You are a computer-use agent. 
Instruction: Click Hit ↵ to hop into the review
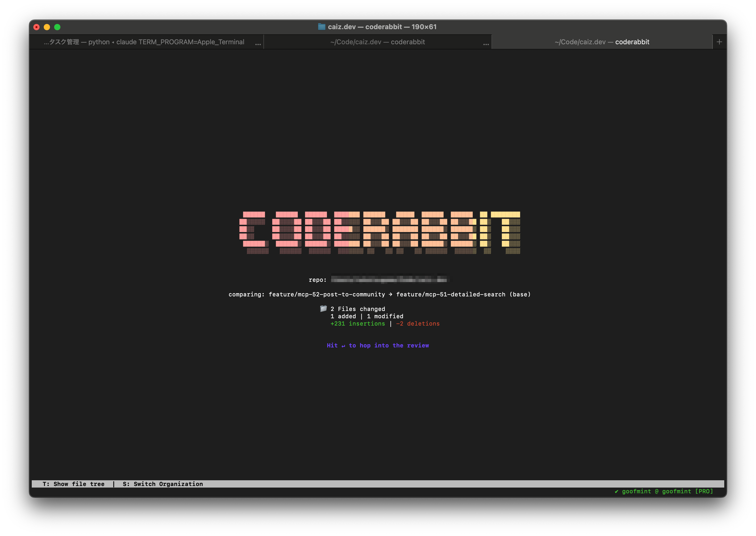[378, 345]
